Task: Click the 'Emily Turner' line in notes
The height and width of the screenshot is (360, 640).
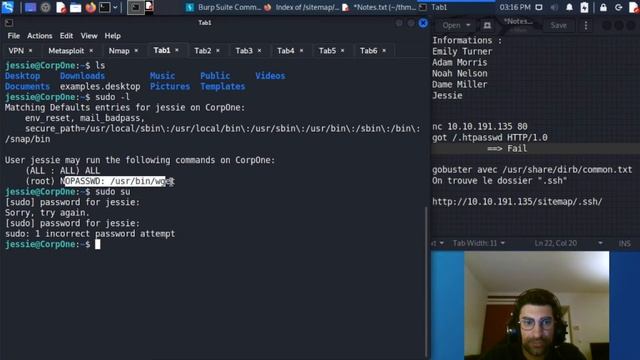Action: [x=462, y=51]
